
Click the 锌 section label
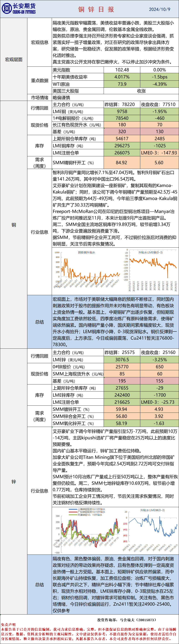coord(14,482)
